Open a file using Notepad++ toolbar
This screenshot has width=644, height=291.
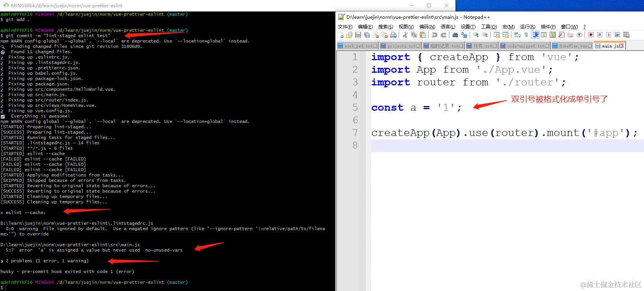[x=349, y=35]
